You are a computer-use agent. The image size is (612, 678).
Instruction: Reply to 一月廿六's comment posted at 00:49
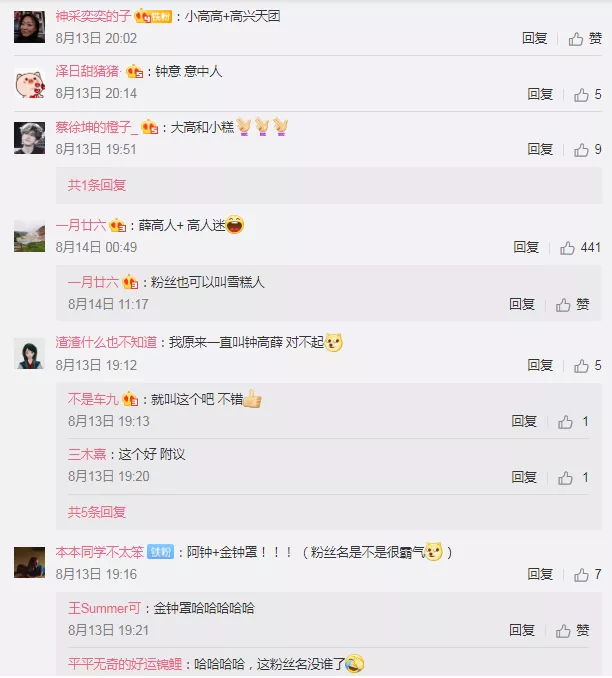pos(526,247)
